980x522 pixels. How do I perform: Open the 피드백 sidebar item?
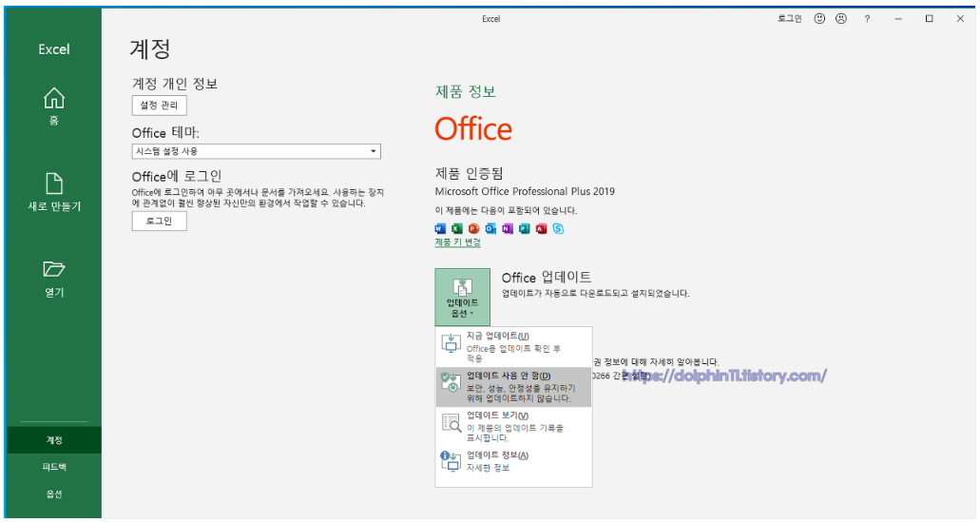pos(54,467)
